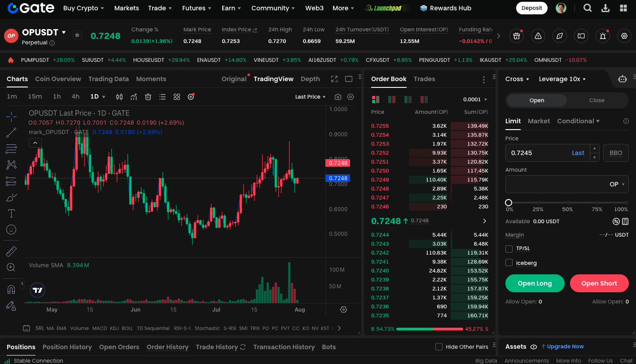The width and height of the screenshot is (636, 364).
Task: Enable the TP/SL checkbox
Action: coord(509,249)
